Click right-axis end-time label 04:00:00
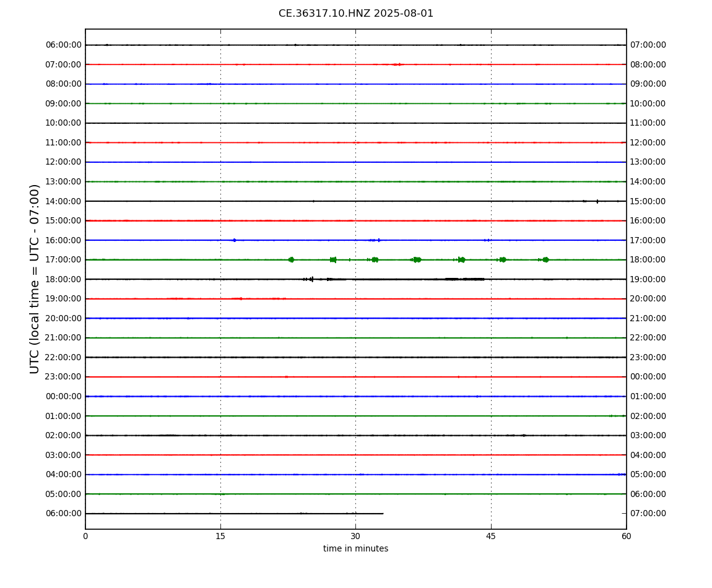The height and width of the screenshot is (588, 712). point(648,455)
